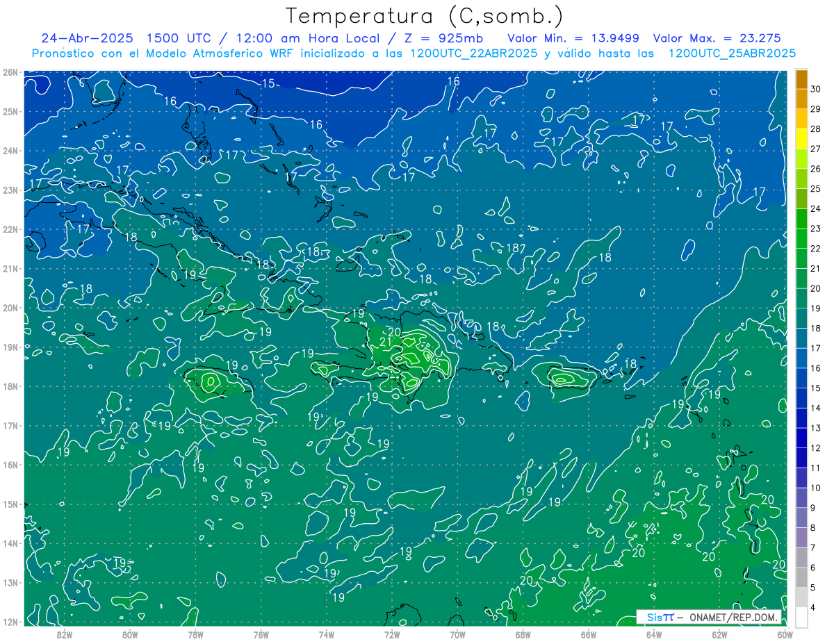The height and width of the screenshot is (644, 834).
Task: Click the colorbar label '25'
Action: tap(816, 188)
